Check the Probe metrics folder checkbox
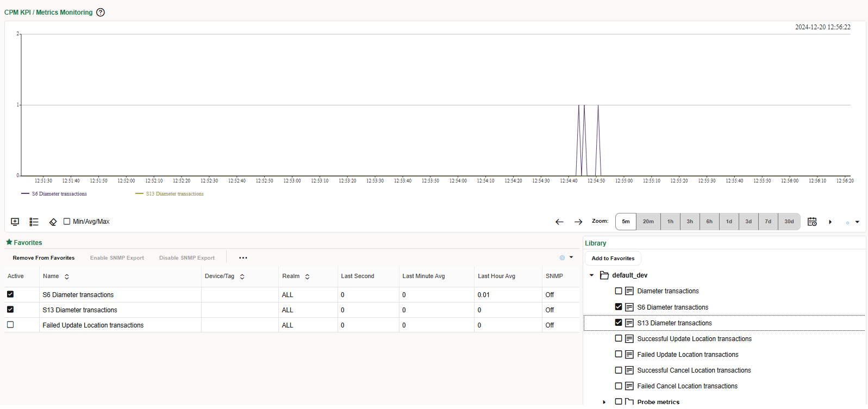 619,401
